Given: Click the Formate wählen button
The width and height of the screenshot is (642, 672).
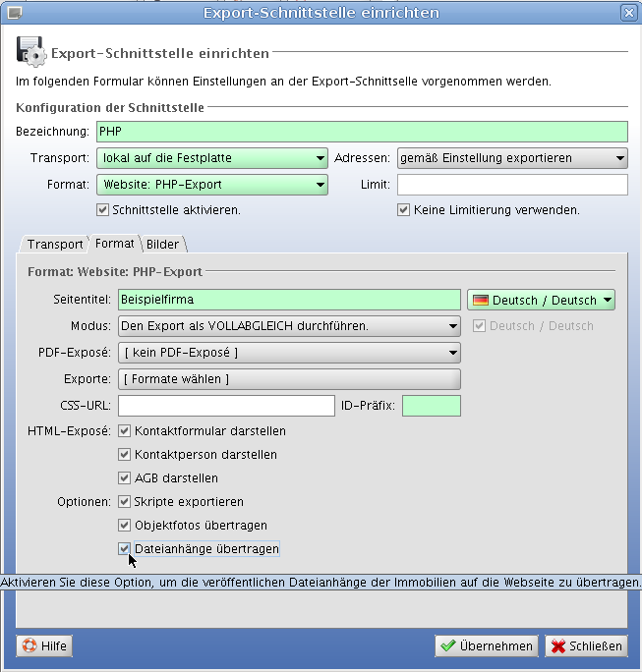Looking at the screenshot, I should pyautogui.click(x=289, y=379).
